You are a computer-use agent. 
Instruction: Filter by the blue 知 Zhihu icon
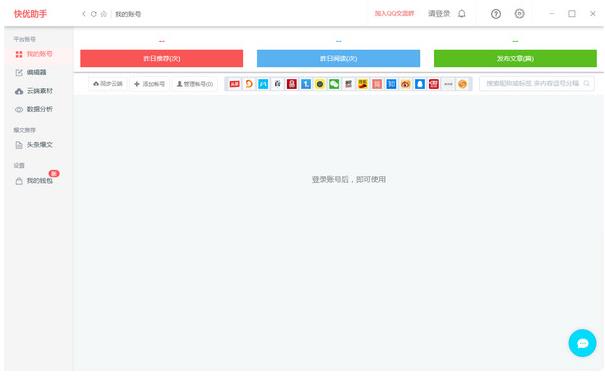point(391,84)
